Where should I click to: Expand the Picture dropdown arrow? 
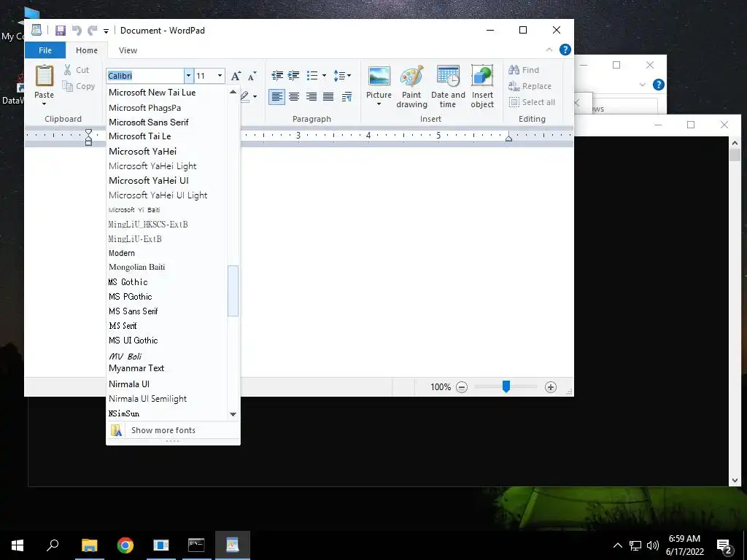coord(379,104)
